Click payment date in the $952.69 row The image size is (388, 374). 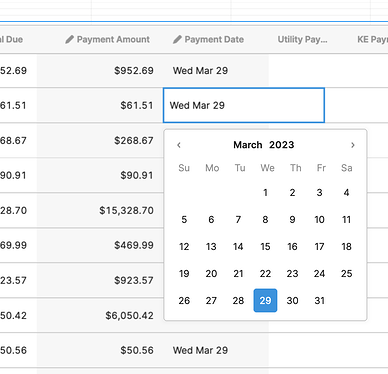click(216, 71)
